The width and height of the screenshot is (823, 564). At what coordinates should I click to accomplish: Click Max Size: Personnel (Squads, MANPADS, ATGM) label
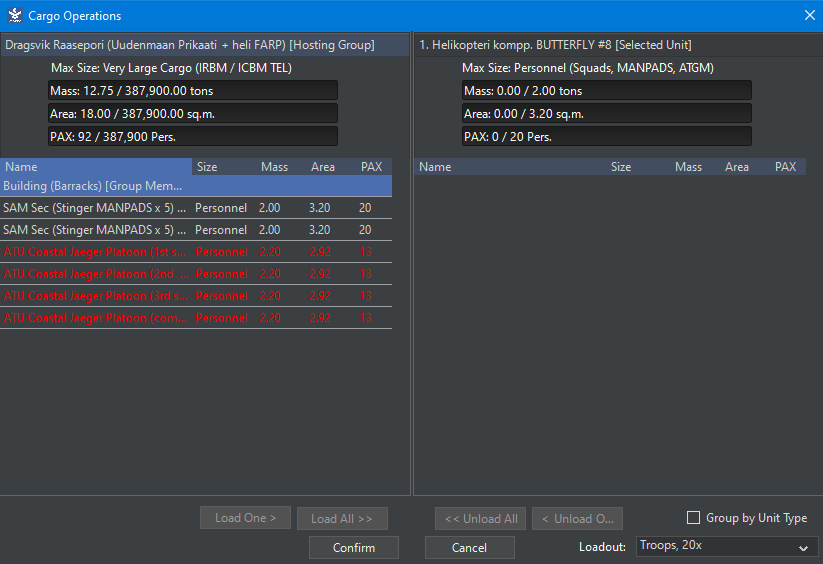(588, 68)
